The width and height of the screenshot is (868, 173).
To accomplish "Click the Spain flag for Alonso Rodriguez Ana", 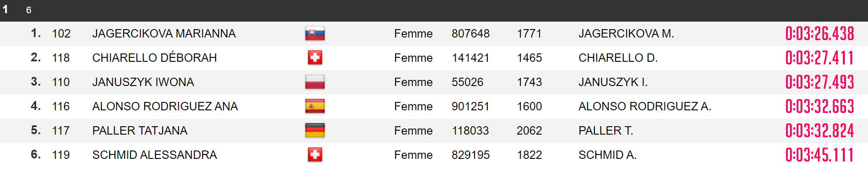I will 315,106.
